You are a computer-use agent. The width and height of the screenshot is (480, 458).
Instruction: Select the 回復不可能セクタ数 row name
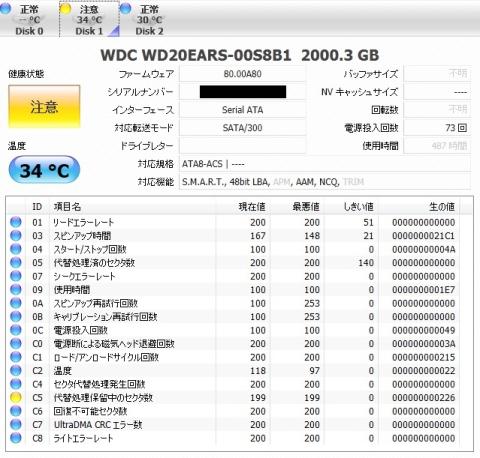(x=90, y=411)
